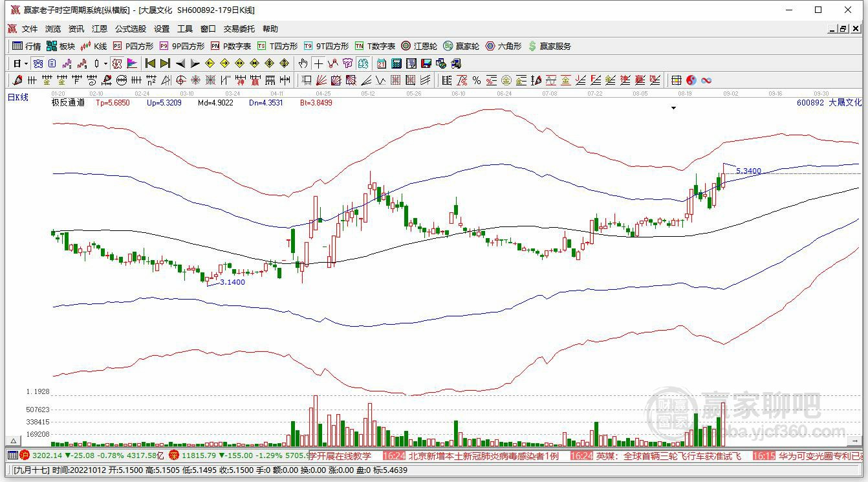
Task: Click the Md=4.9022 indicator value
Action: click(x=215, y=102)
